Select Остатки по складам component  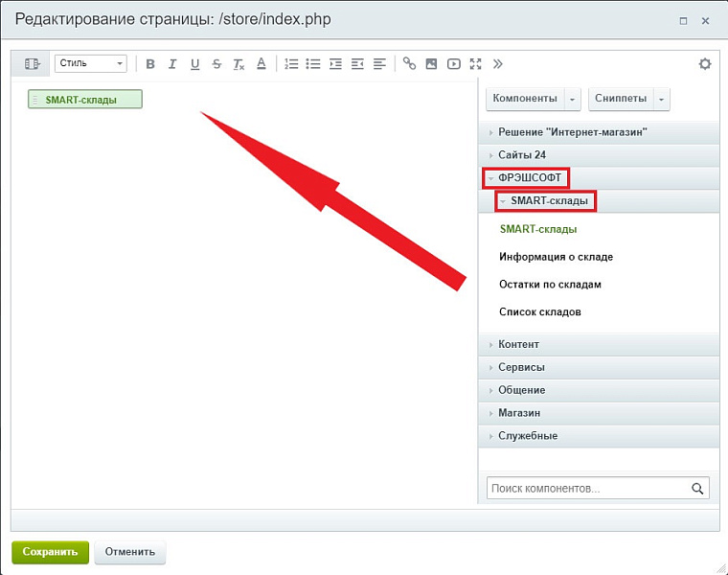[550, 285]
